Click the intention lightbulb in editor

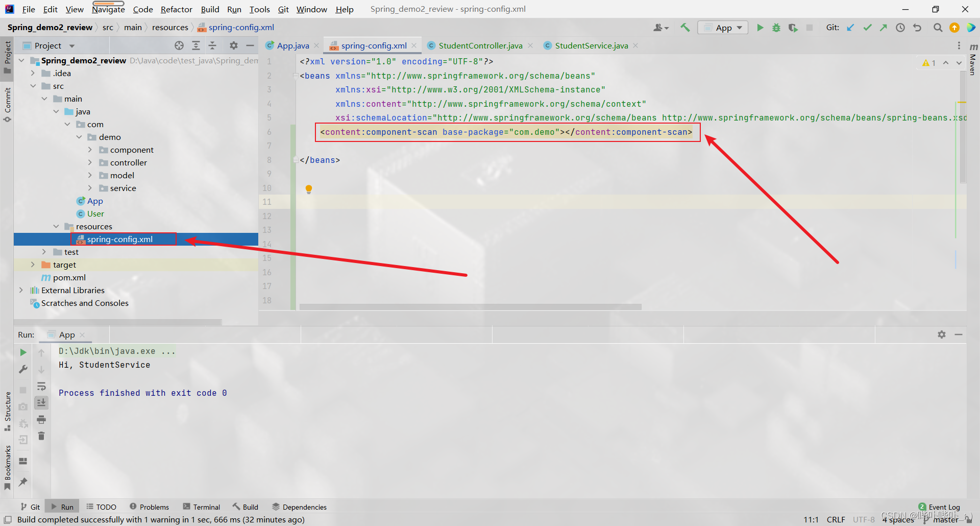pos(309,189)
